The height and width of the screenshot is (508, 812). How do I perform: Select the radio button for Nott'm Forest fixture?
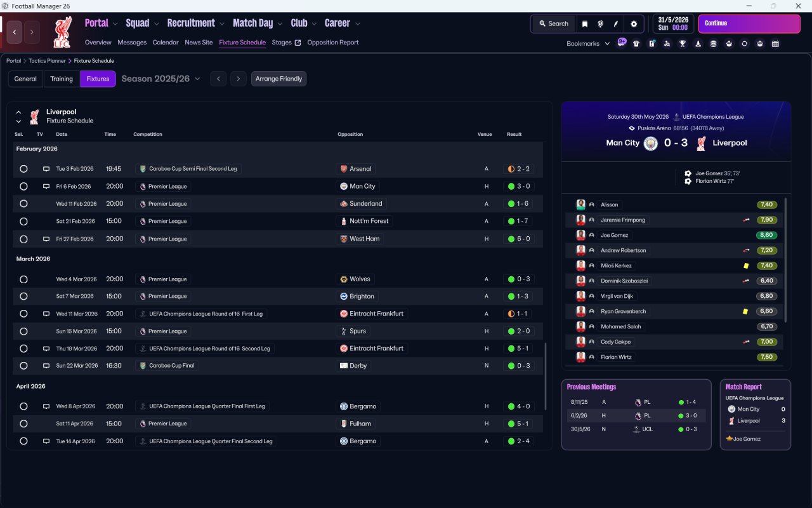pos(23,222)
